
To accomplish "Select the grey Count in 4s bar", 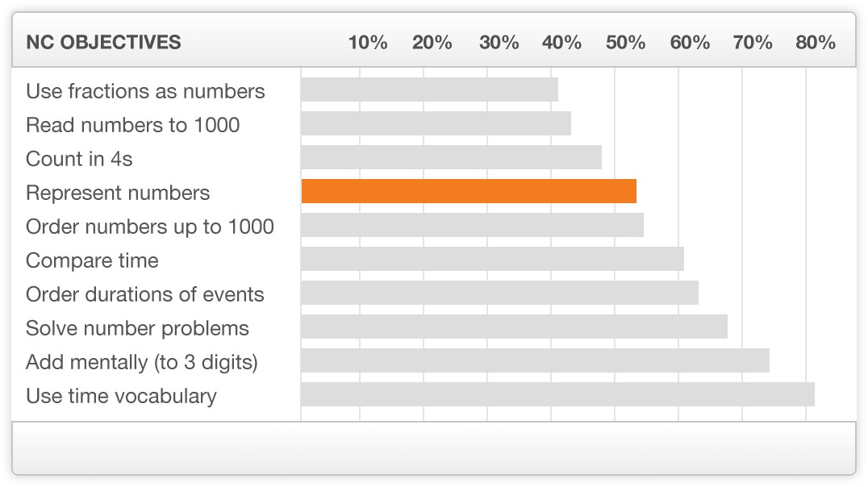I will [x=452, y=157].
